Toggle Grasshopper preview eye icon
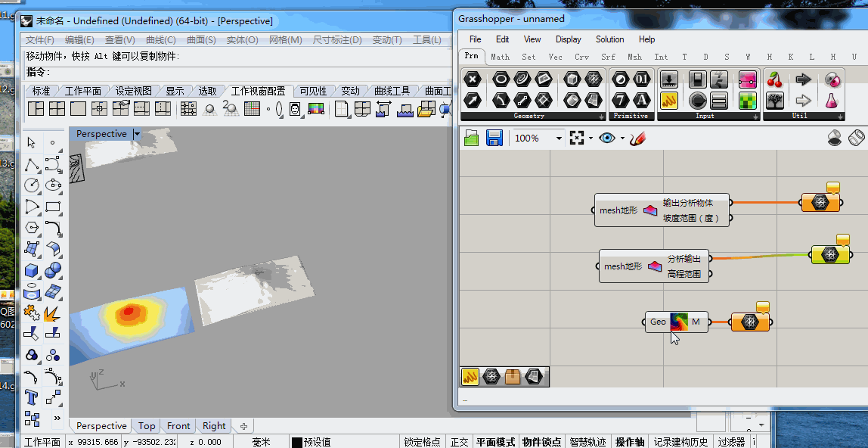The width and height of the screenshot is (868, 448). 606,138
